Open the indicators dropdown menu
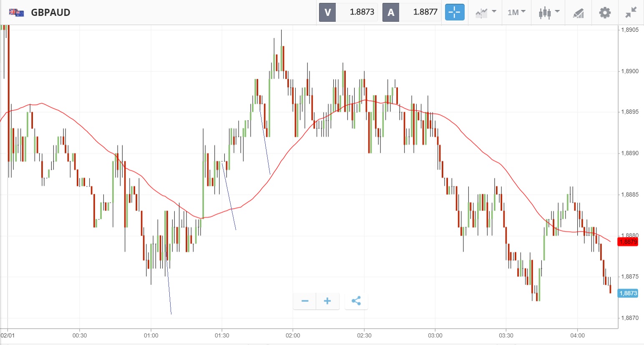This screenshot has height=345, width=644. (486, 12)
